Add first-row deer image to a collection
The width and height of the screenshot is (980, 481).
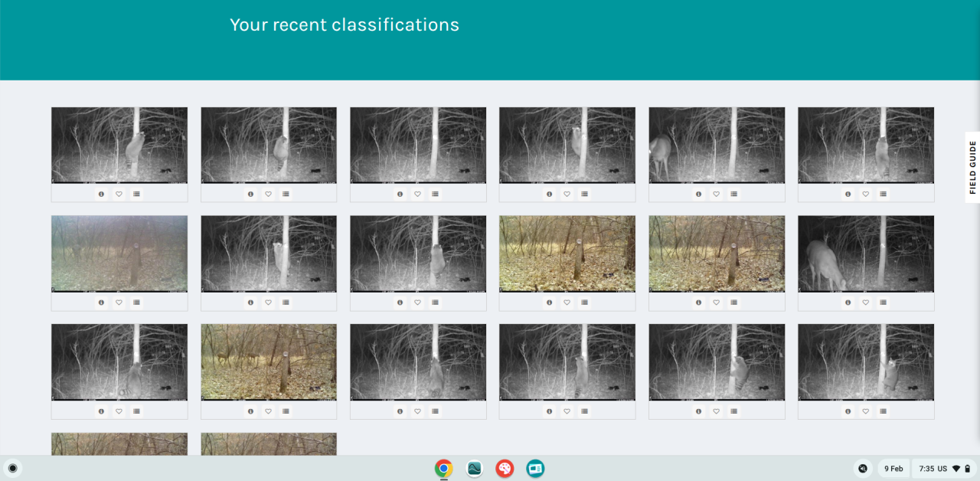click(733, 194)
